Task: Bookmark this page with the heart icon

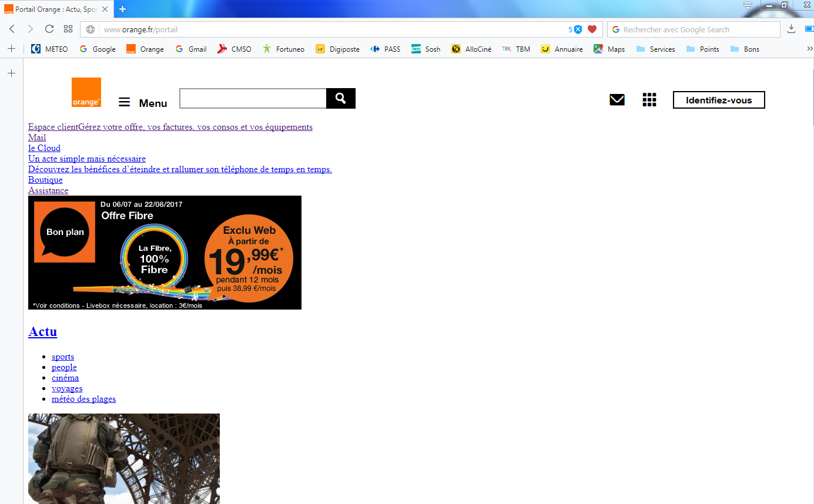Action: [592, 29]
